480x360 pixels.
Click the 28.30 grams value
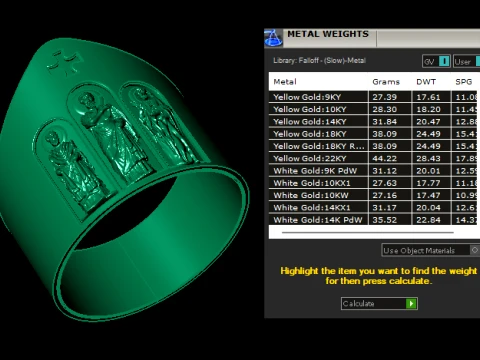[x=384, y=109]
